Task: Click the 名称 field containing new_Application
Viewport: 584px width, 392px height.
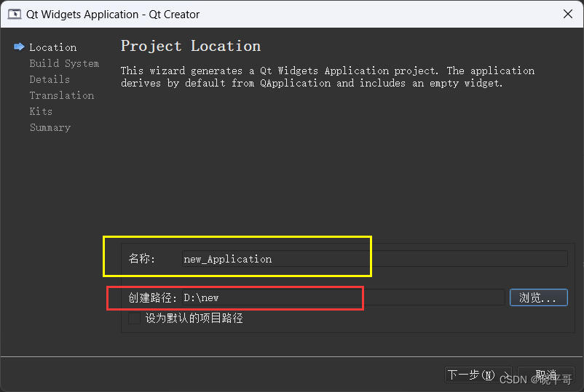Action: (x=375, y=259)
